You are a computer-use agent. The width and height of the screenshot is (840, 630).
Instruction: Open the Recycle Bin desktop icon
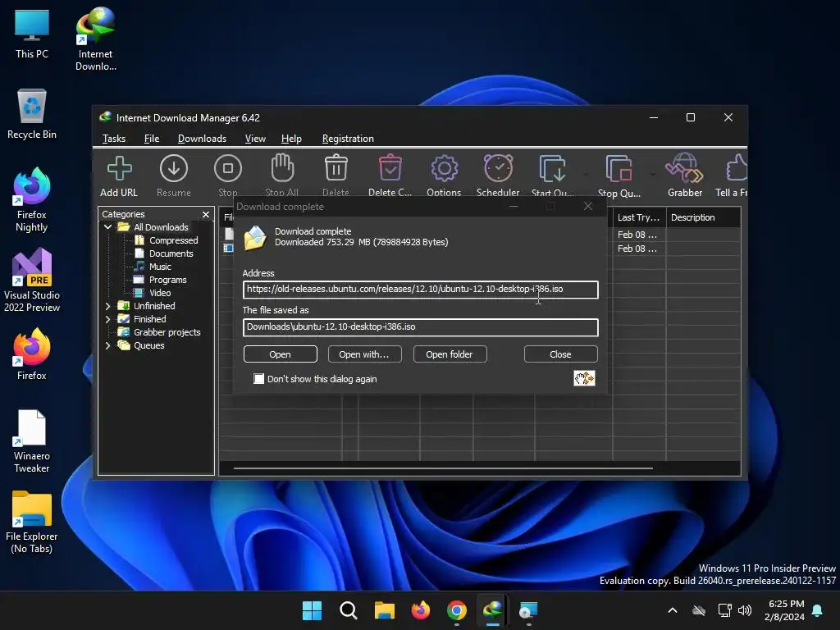(x=32, y=114)
